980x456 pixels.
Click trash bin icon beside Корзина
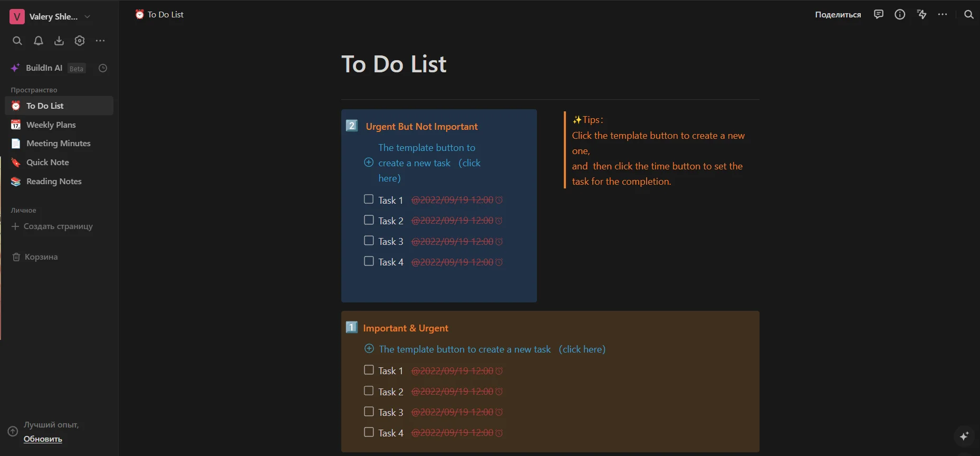tap(16, 257)
